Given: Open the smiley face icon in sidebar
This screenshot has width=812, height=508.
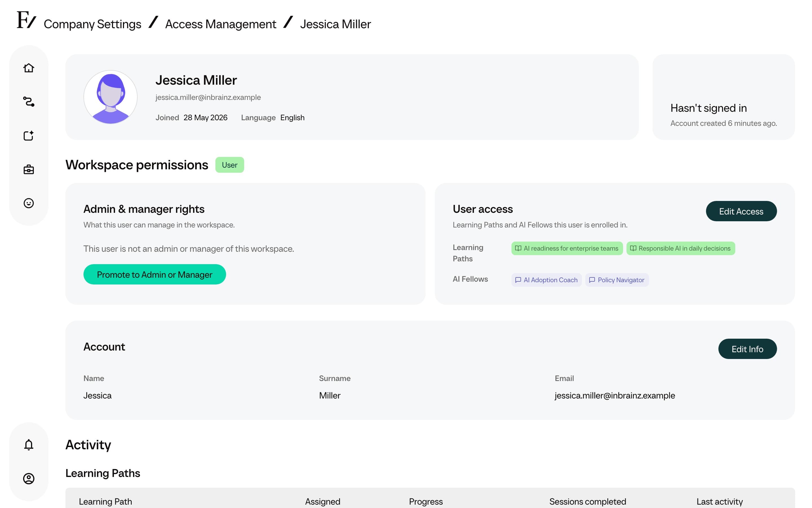Looking at the screenshot, I should (29, 203).
